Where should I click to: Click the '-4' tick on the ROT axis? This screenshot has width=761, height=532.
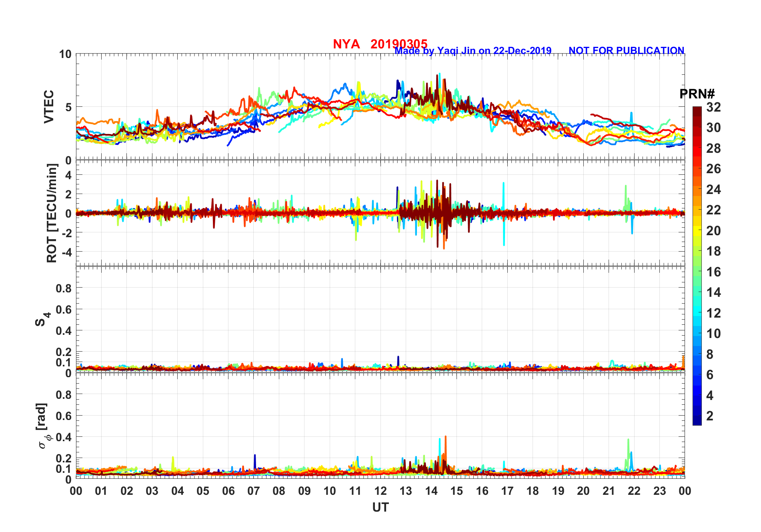coord(66,252)
